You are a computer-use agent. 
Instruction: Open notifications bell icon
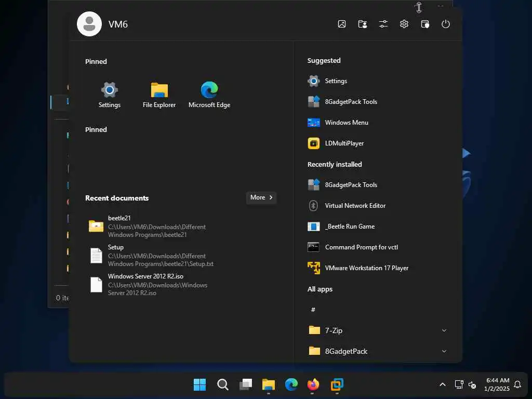pos(517,384)
